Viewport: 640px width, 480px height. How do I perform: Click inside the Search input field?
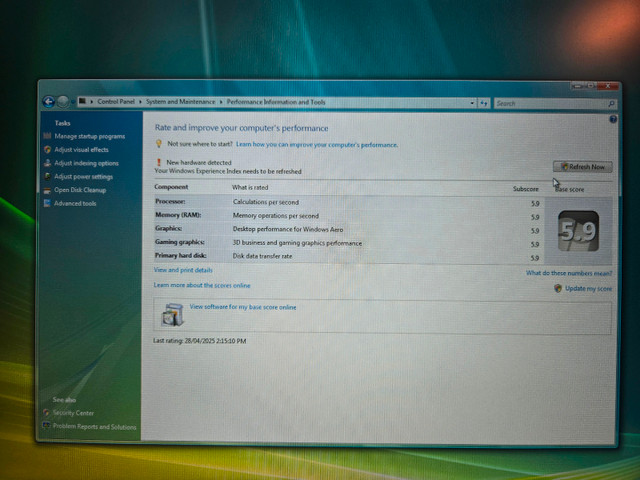[x=550, y=104]
